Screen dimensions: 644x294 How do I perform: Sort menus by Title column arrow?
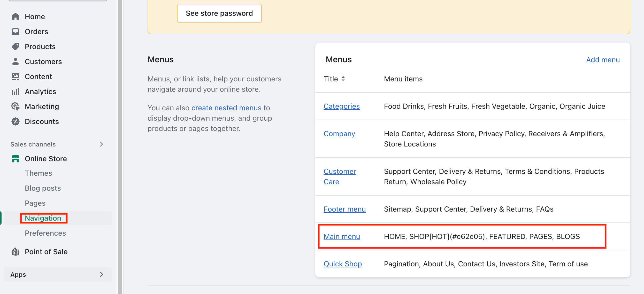[x=343, y=79]
